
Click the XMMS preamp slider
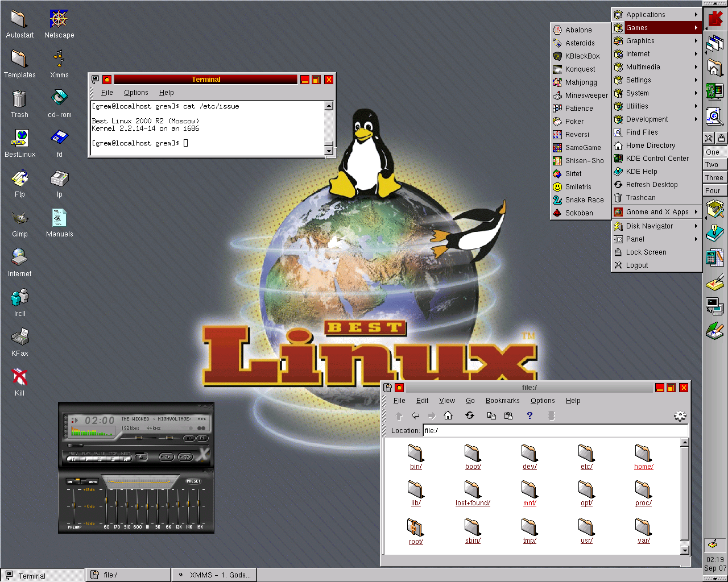[73, 505]
